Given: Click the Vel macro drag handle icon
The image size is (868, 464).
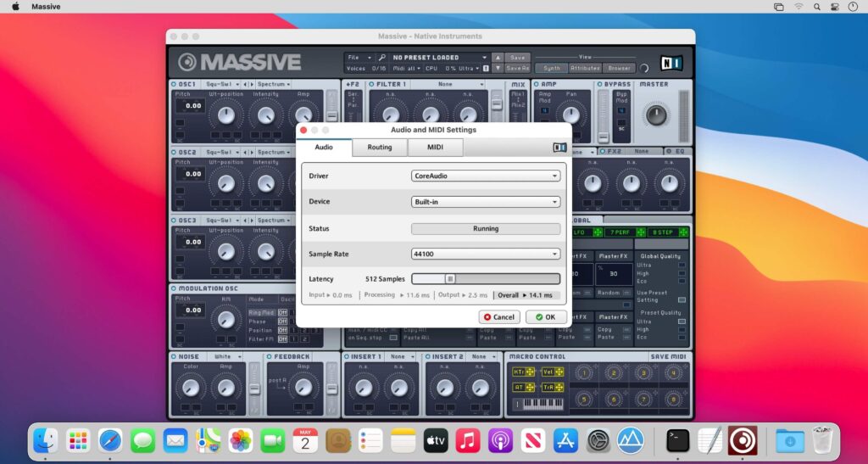Looking at the screenshot, I should (x=559, y=372).
